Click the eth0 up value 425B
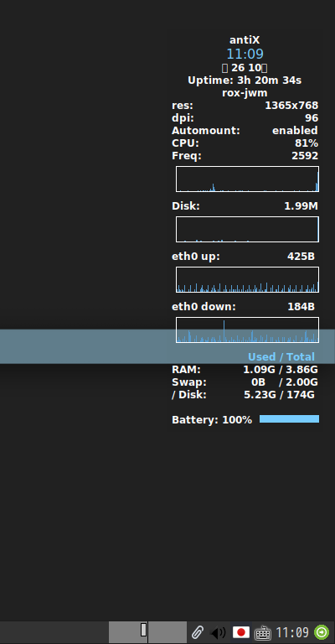This screenshot has width=335, height=644. coord(301,257)
